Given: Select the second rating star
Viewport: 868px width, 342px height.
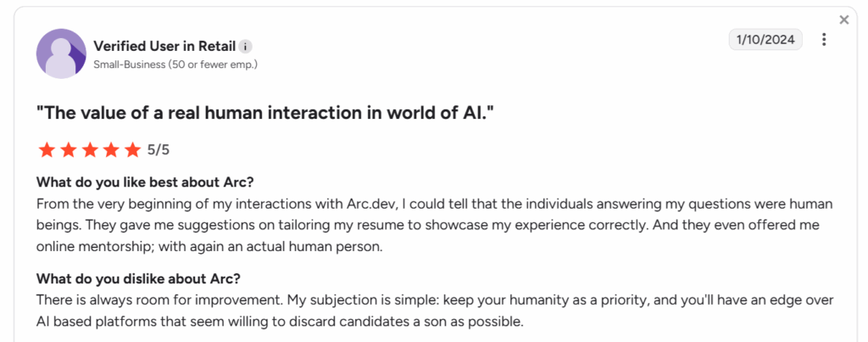Looking at the screenshot, I should coord(68,149).
